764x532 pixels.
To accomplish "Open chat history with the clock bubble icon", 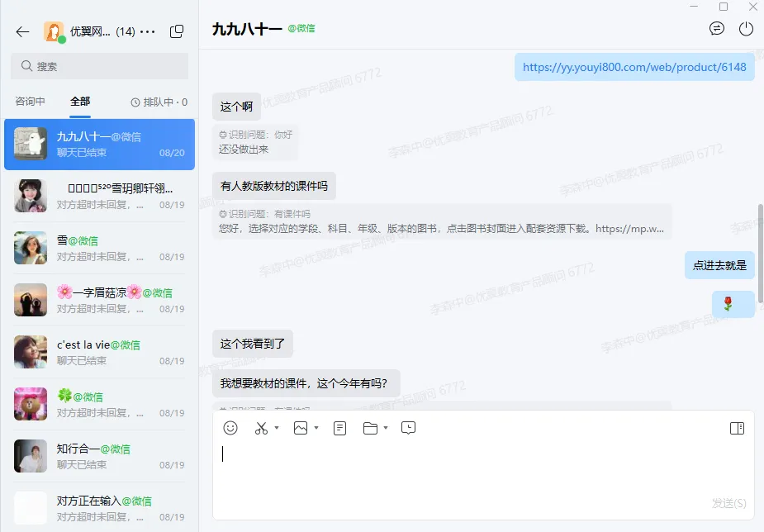I will [408, 428].
